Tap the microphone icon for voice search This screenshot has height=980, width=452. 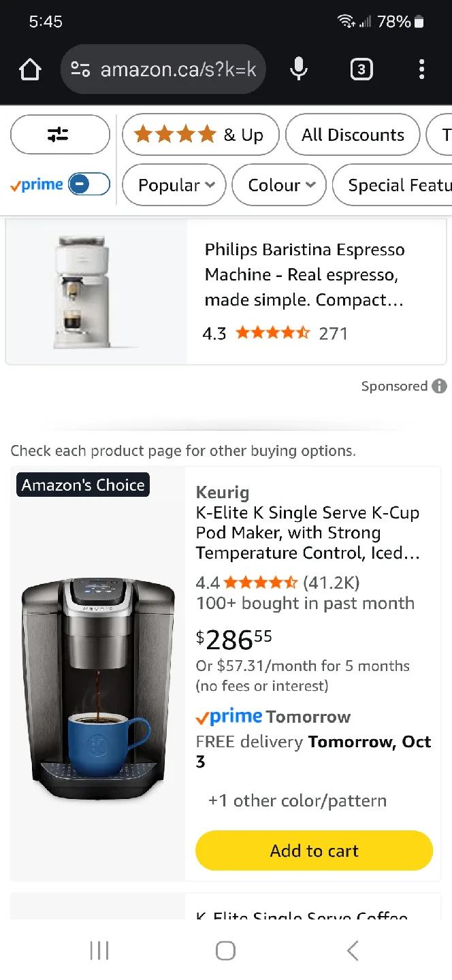click(298, 69)
